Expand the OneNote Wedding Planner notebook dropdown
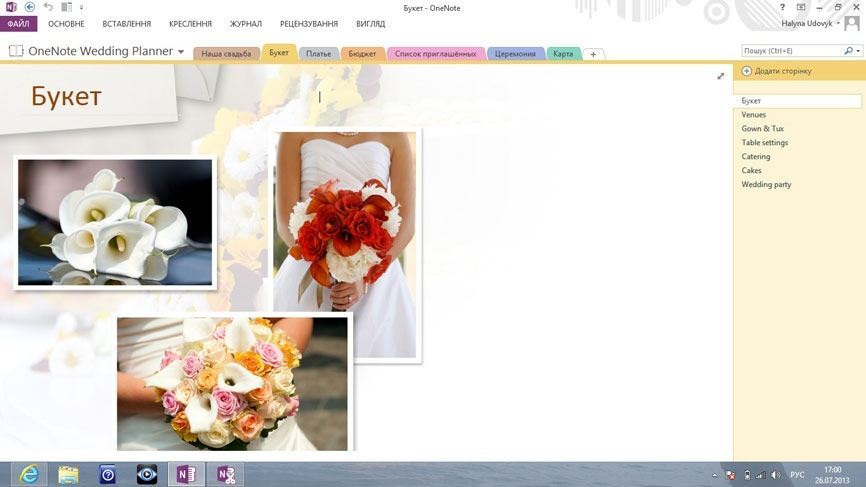Image resolution: width=866 pixels, height=487 pixels. [x=181, y=51]
